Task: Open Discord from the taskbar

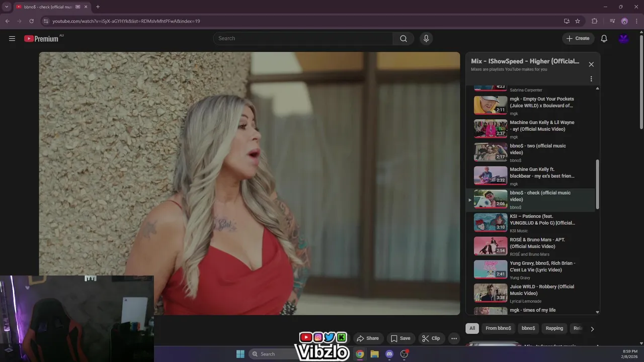Action: click(x=389, y=354)
